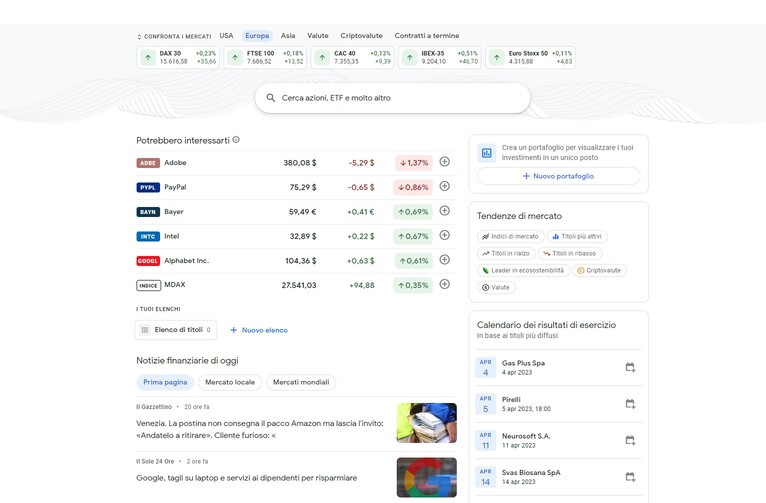Click MDAX value 27.541,03
This screenshot has height=503, width=766.
coord(299,285)
